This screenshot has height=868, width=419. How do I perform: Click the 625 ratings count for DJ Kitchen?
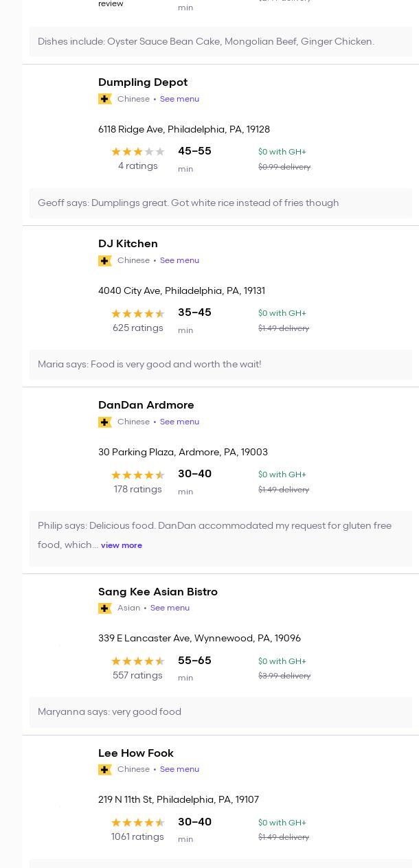(137, 328)
